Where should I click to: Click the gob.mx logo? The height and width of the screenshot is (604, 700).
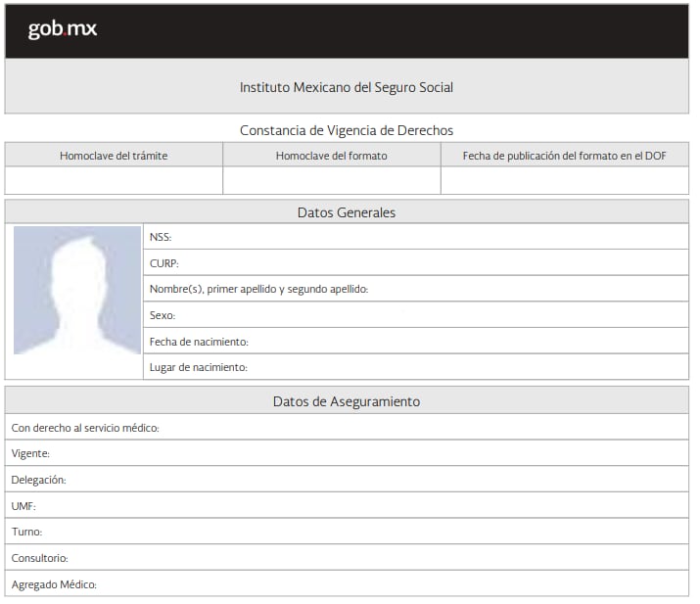tap(63, 29)
